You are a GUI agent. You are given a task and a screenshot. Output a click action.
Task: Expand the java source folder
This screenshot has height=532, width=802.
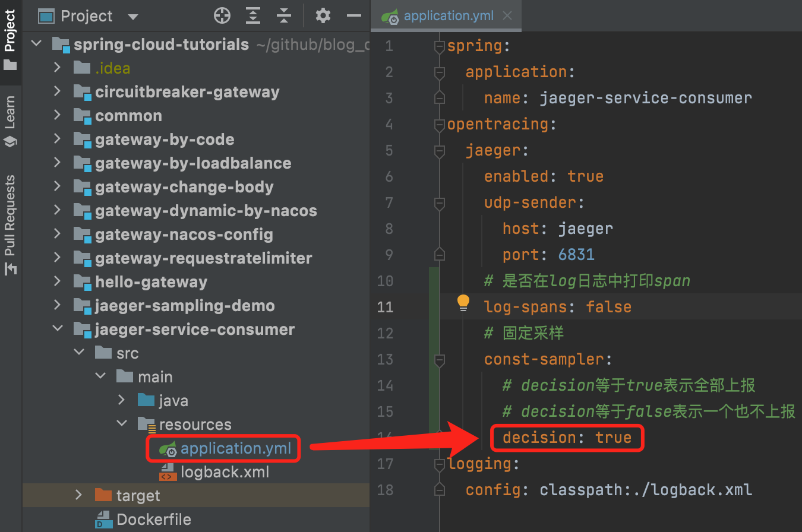(x=121, y=401)
